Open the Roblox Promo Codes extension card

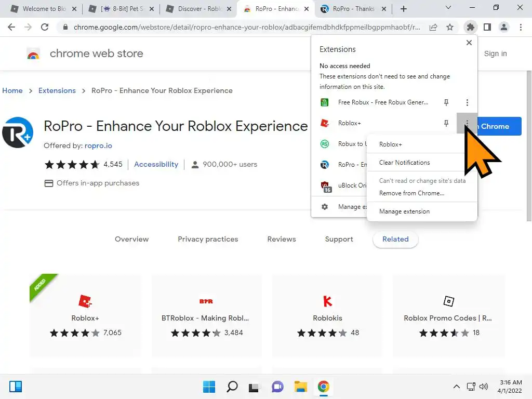[448, 315]
